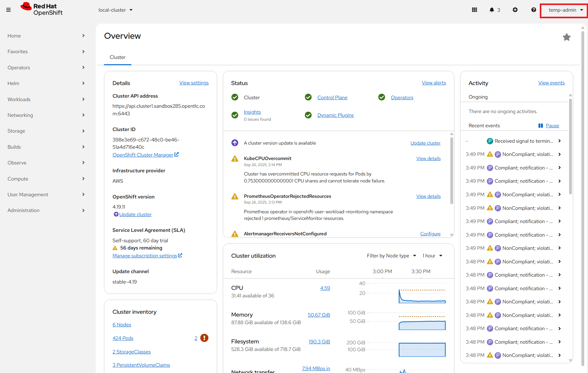The height and width of the screenshot is (373, 588).
Task: Expand the Workloads navigation section
Action: click(x=46, y=99)
